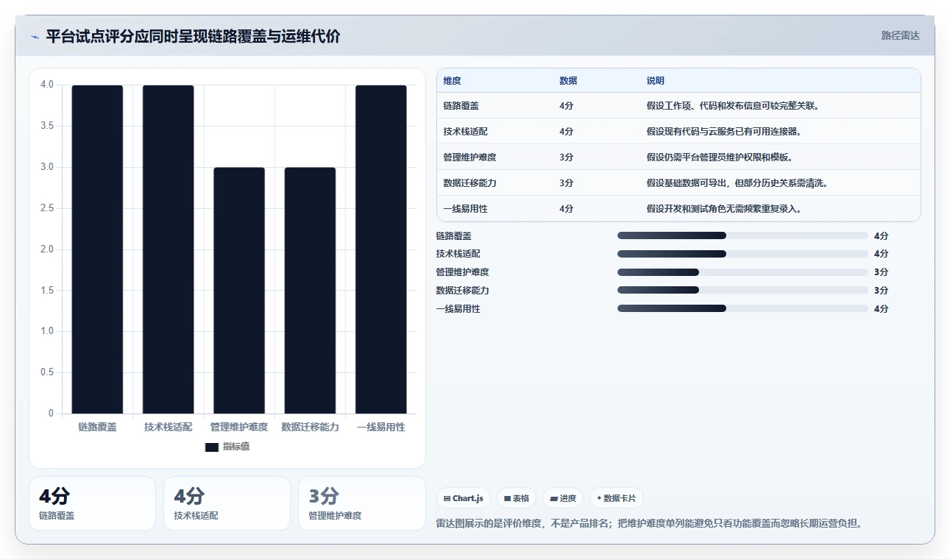Click the 4.0 value on the y-axis

(x=46, y=85)
